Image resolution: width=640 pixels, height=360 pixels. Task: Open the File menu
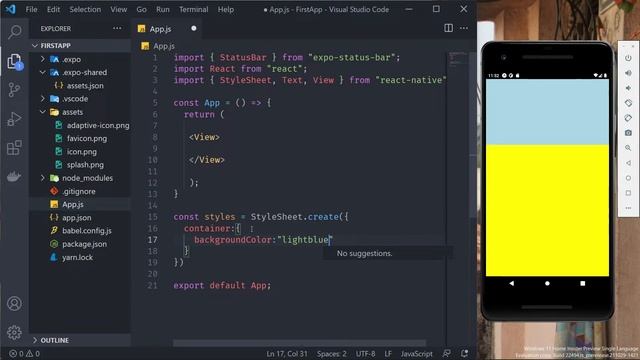pos(31,9)
